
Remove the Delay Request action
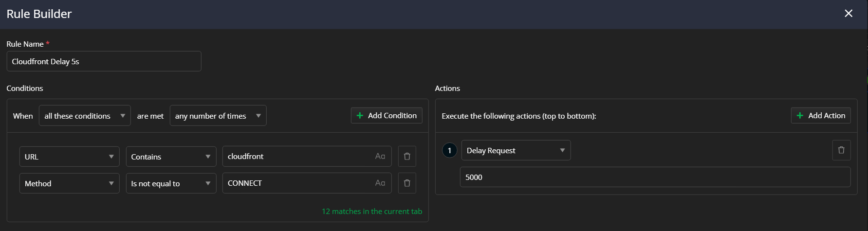click(841, 150)
